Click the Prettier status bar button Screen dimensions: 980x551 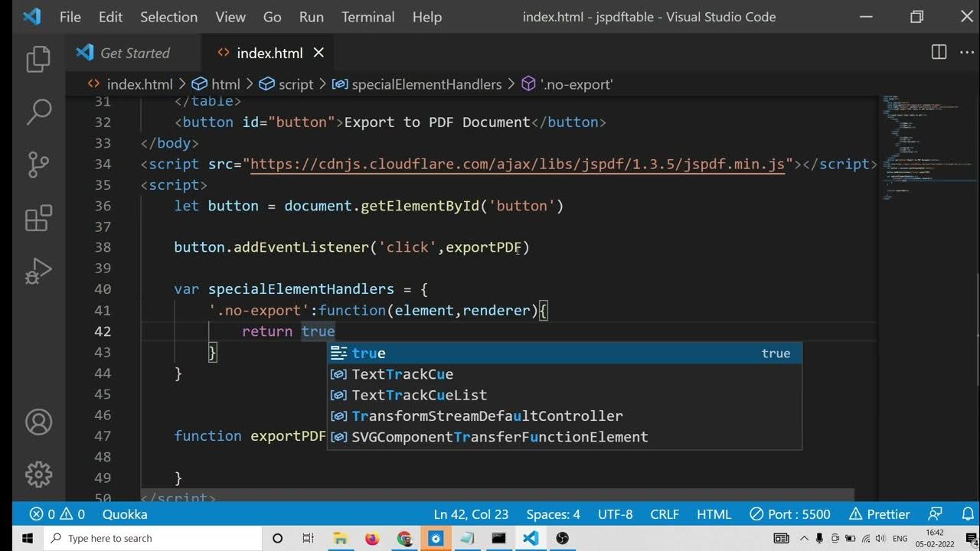(x=880, y=514)
